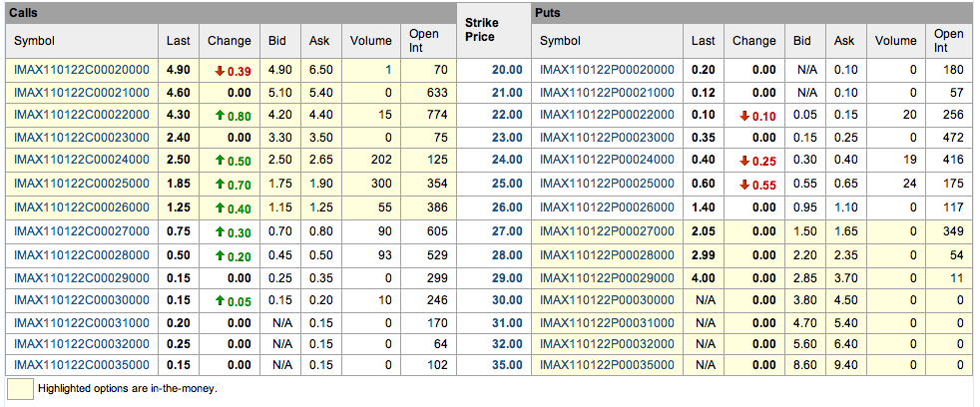This screenshot has width=980, height=407.
Task: Click the Volume header under Calls
Action: click(371, 41)
